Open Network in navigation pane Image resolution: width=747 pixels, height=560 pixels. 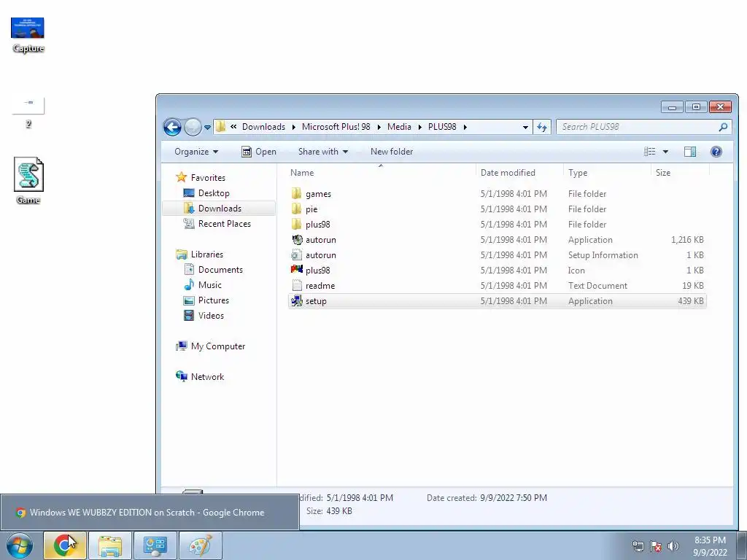pos(207,377)
